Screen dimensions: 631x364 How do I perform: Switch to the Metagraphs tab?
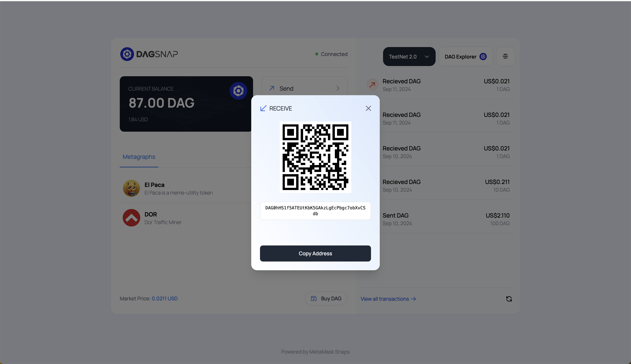[x=139, y=157]
